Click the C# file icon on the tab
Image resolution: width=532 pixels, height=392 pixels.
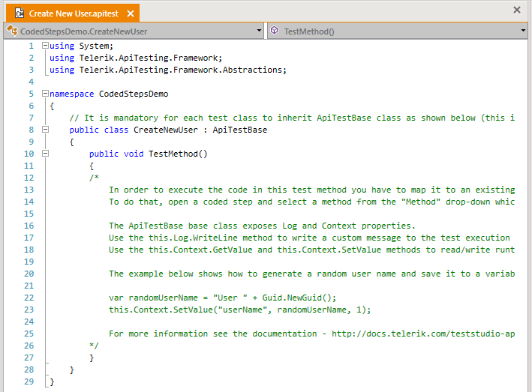tap(20, 13)
